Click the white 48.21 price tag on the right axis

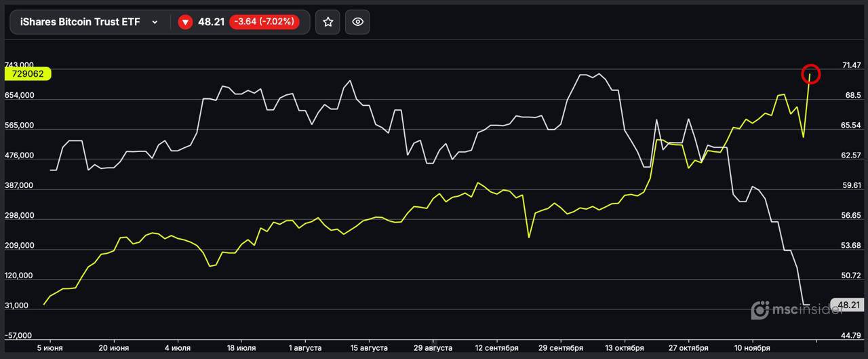[848, 305]
